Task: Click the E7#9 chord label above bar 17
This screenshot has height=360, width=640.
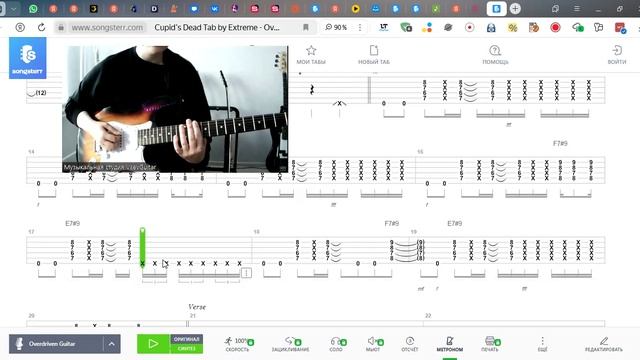Action: point(73,223)
